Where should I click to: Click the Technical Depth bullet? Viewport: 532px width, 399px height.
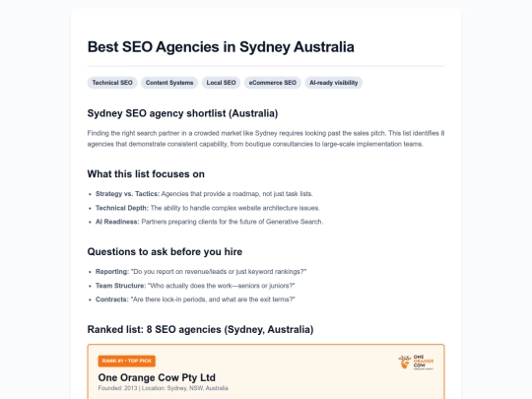pyautogui.click(x=208, y=208)
